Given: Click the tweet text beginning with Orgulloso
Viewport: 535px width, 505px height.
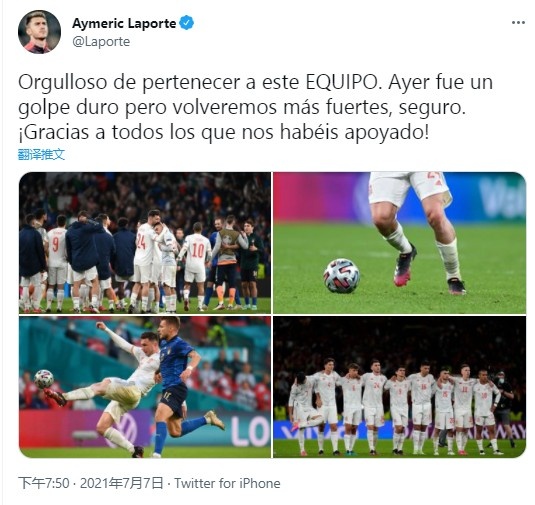Looking at the screenshot, I should 255,107.
